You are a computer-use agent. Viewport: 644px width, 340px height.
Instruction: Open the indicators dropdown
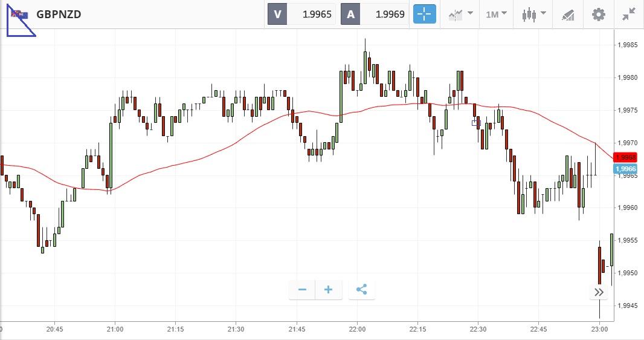tap(460, 14)
